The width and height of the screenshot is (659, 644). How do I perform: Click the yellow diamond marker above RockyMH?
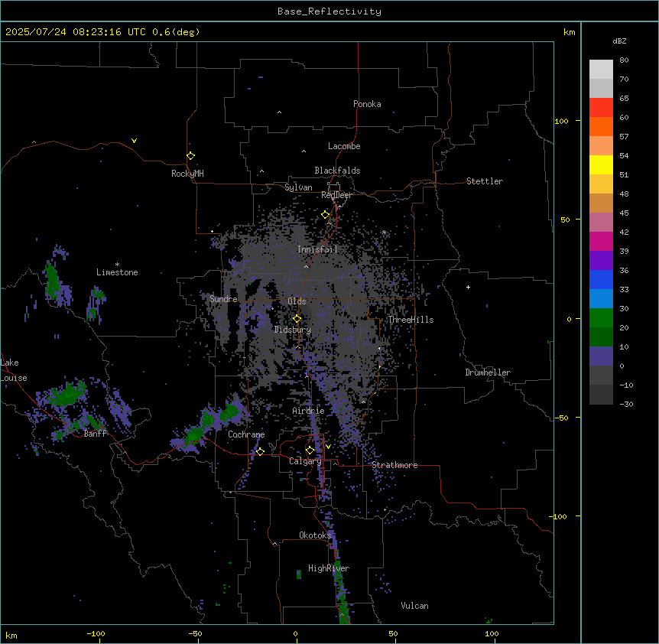(x=190, y=156)
